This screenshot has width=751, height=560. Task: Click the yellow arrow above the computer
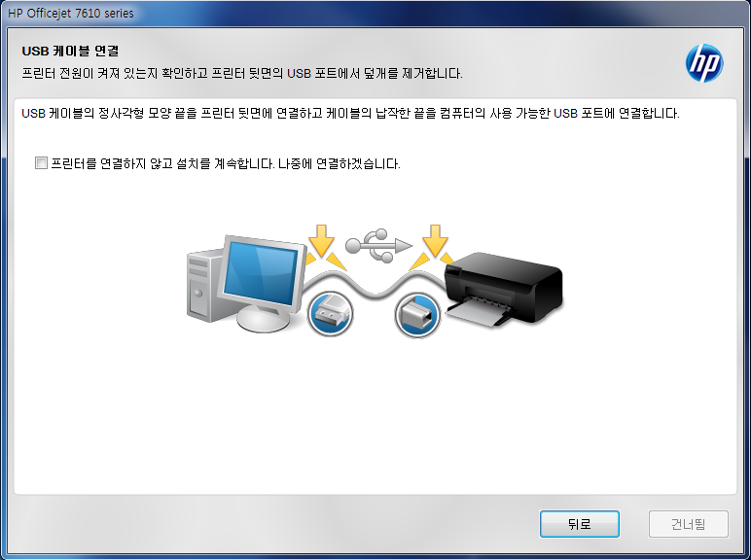pyautogui.click(x=321, y=241)
